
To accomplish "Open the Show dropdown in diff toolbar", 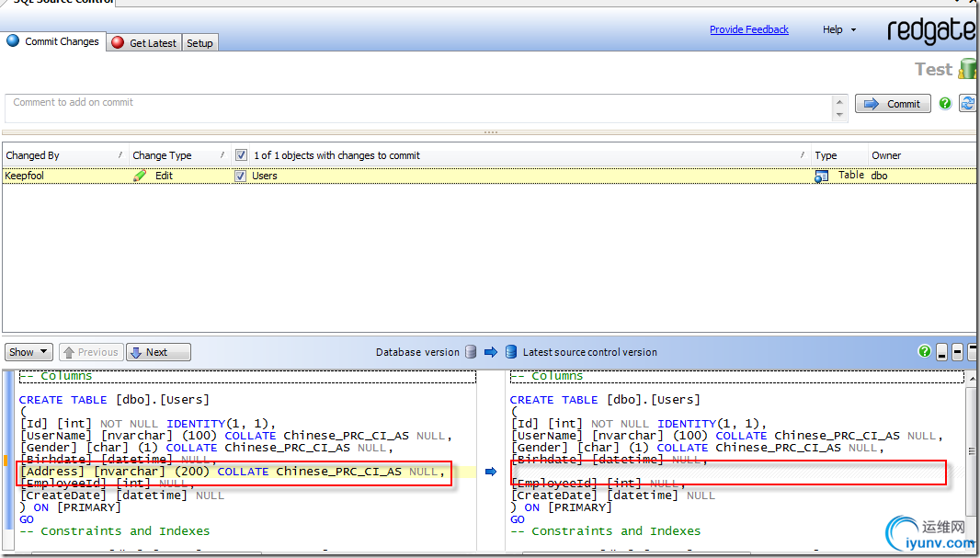I will pos(28,352).
